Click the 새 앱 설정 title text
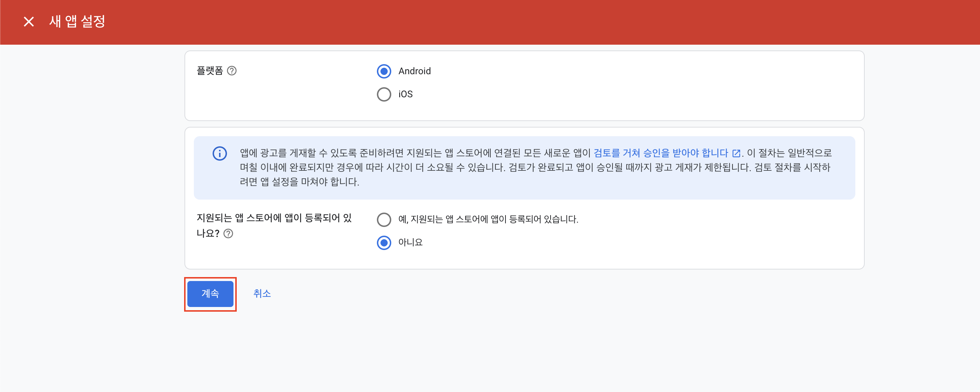The height and width of the screenshot is (392, 980). tap(77, 21)
